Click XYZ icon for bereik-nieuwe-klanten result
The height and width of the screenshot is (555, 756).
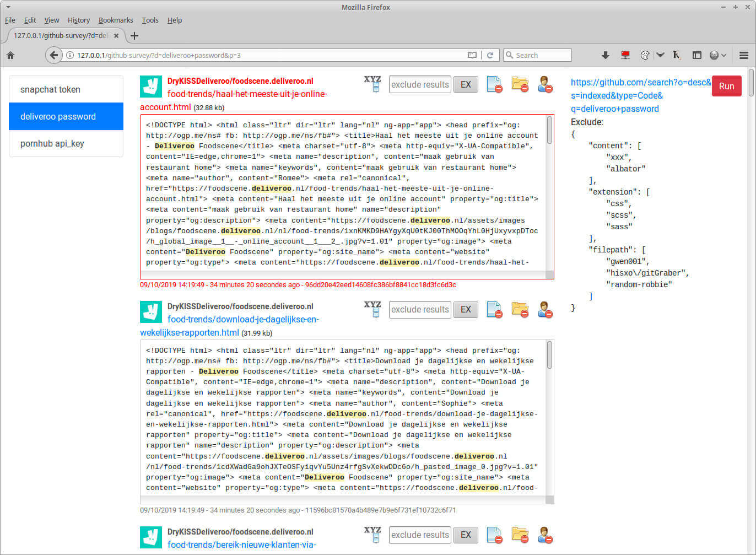pyautogui.click(x=373, y=535)
